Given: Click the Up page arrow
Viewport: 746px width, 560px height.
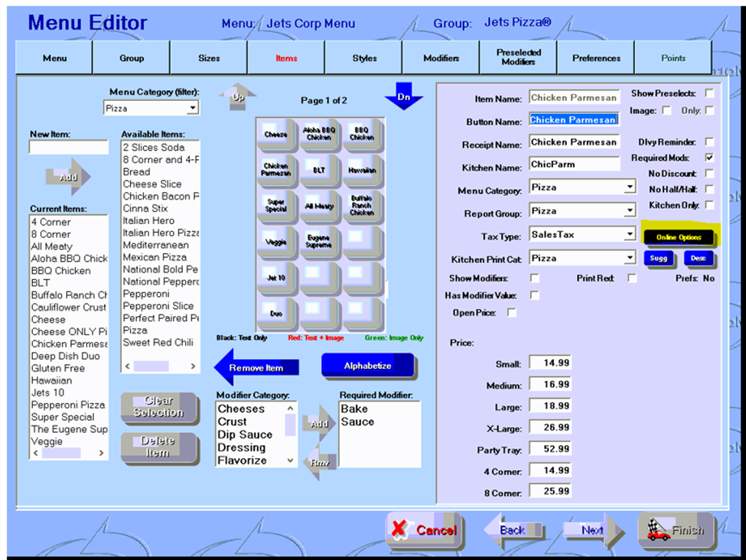Looking at the screenshot, I should (x=238, y=96).
